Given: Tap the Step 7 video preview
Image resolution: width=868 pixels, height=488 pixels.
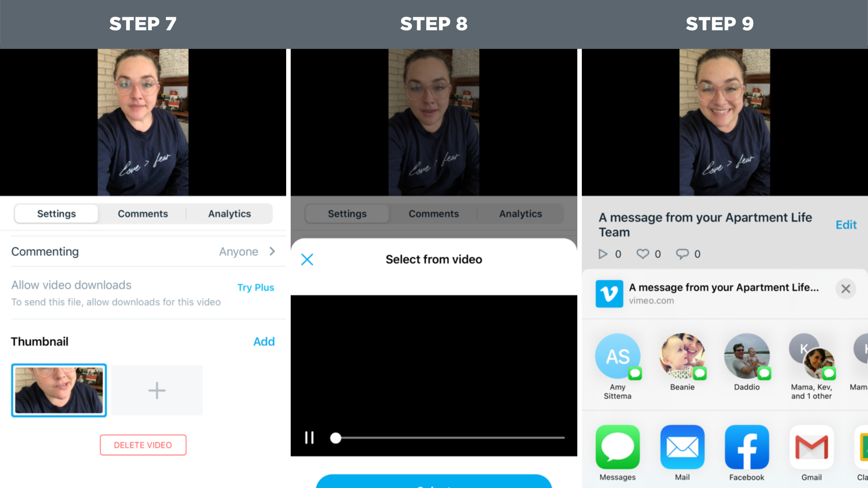Looking at the screenshot, I should (x=143, y=122).
